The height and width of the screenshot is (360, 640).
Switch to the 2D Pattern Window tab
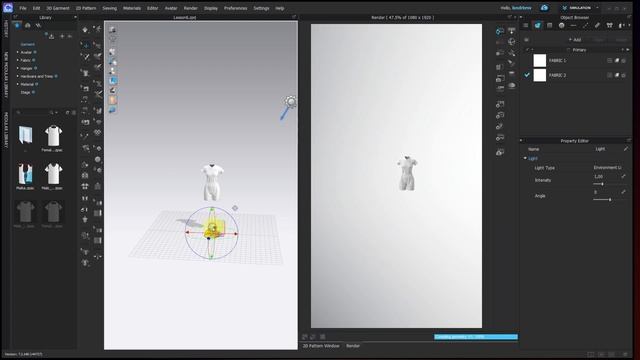point(321,346)
